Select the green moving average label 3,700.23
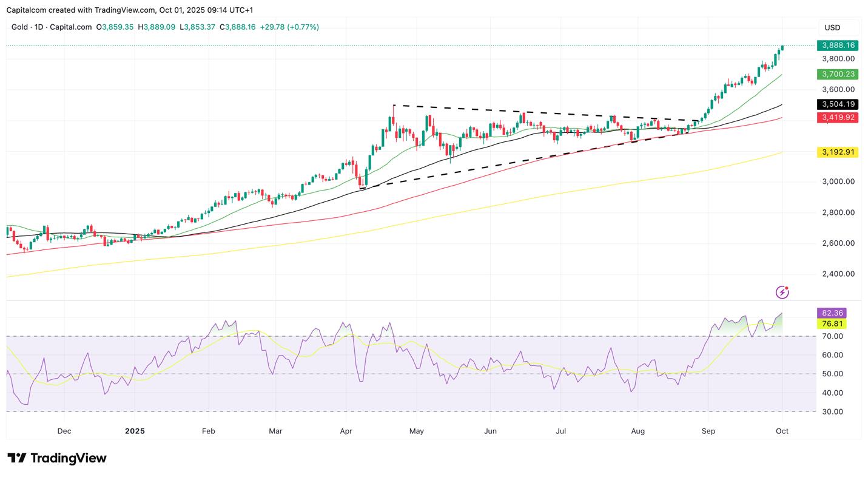The image size is (868, 477). click(838, 74)
